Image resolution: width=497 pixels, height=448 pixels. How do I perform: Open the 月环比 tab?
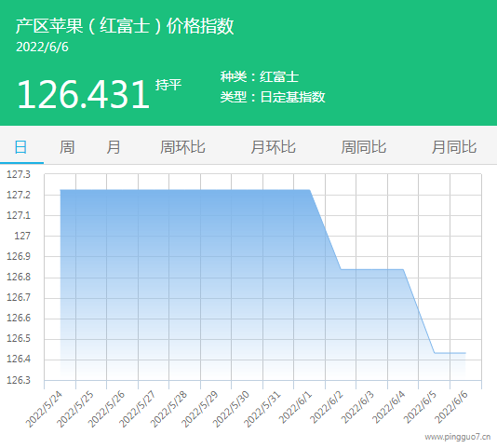click(274, 147)
